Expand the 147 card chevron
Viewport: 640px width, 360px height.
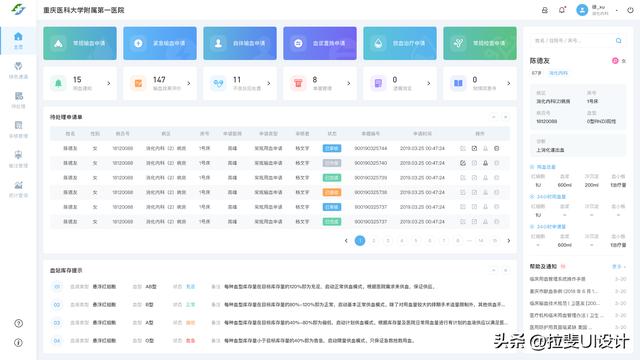tap(189, 83)
